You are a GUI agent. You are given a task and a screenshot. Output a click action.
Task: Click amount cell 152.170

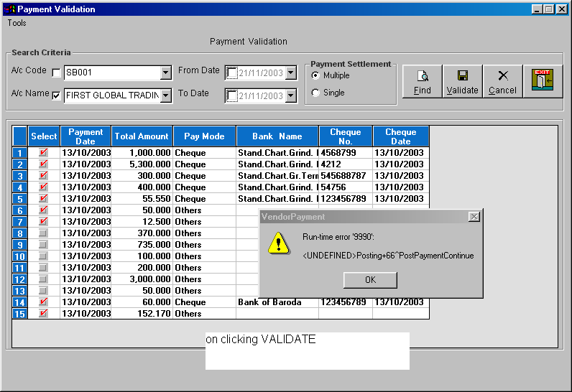(142, 313)
